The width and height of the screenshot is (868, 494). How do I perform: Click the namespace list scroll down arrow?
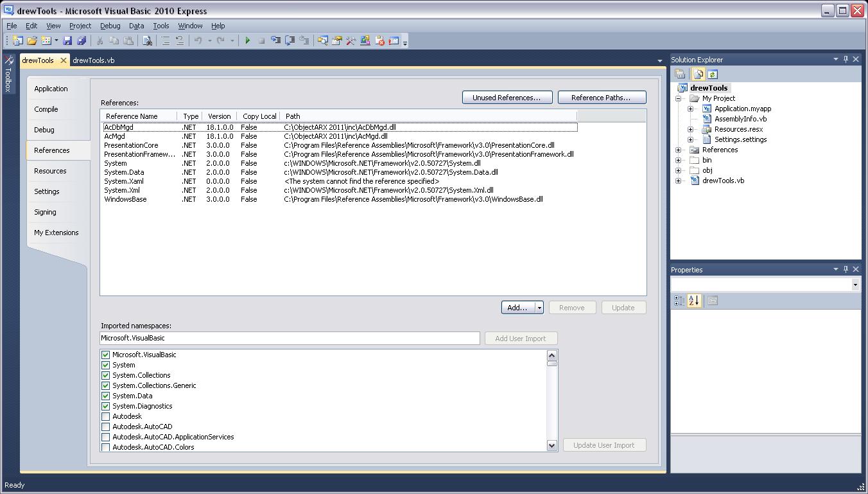(x=551, y=445)
